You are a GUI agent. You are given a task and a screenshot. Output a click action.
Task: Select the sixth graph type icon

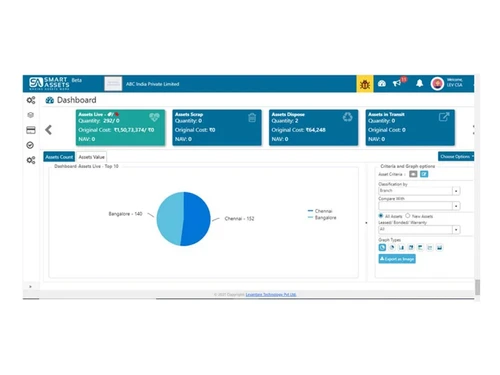pos(430,247)
